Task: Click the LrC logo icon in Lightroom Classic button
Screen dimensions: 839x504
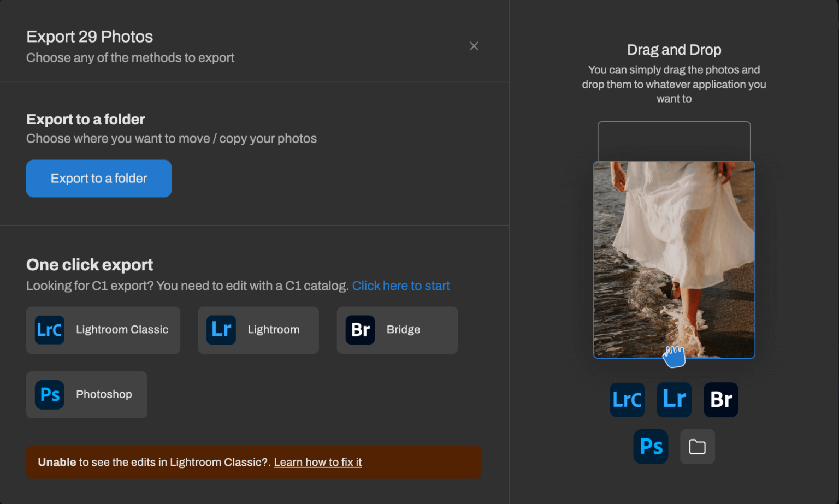Action: coord(50,330)
